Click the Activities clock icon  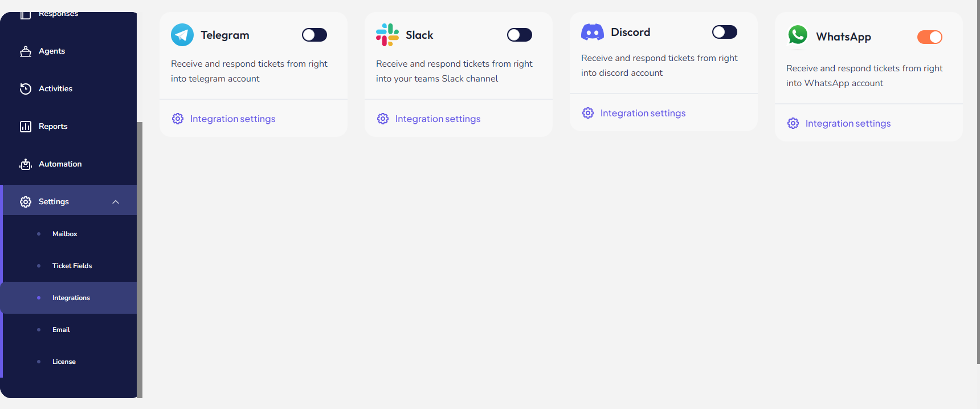(x=26, y=89)
